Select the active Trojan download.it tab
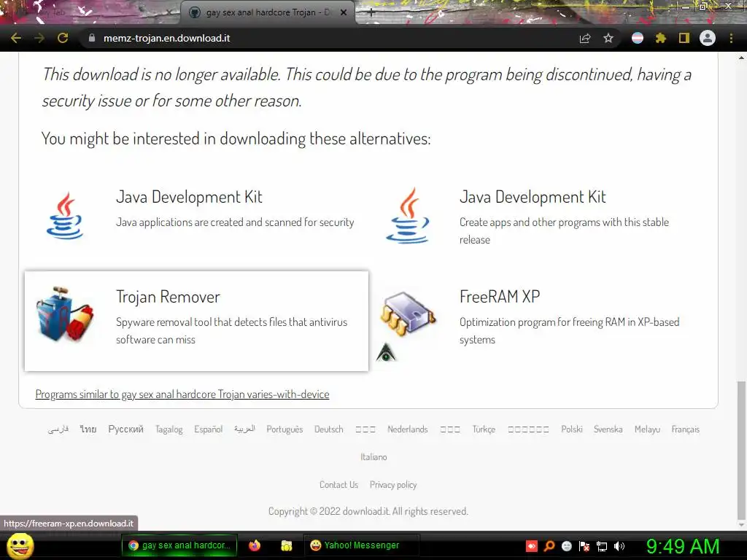747x560 pixels. (x=267, y=13)
